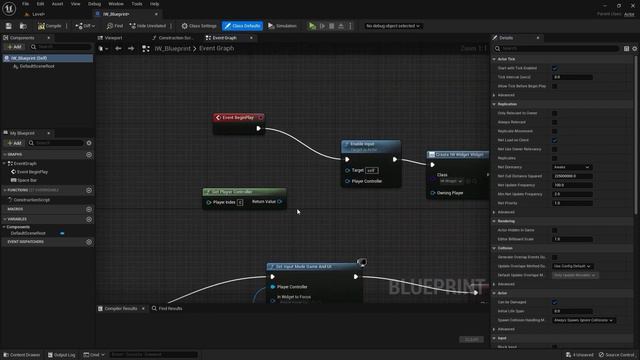
Task: Open the debug object selector dropdown
Action: tap(393, 26)
